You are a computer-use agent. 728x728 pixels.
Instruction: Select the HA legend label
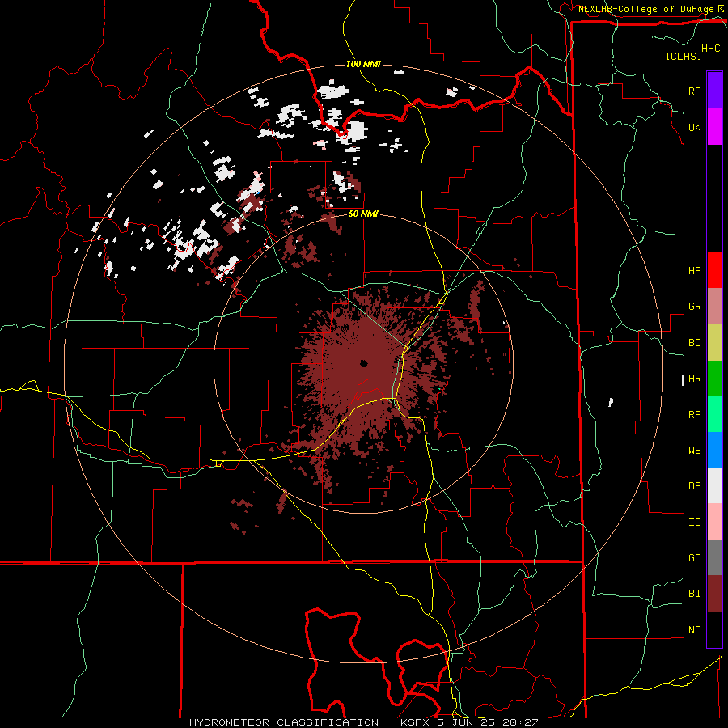pyautogui.click(x=694, y=270)
